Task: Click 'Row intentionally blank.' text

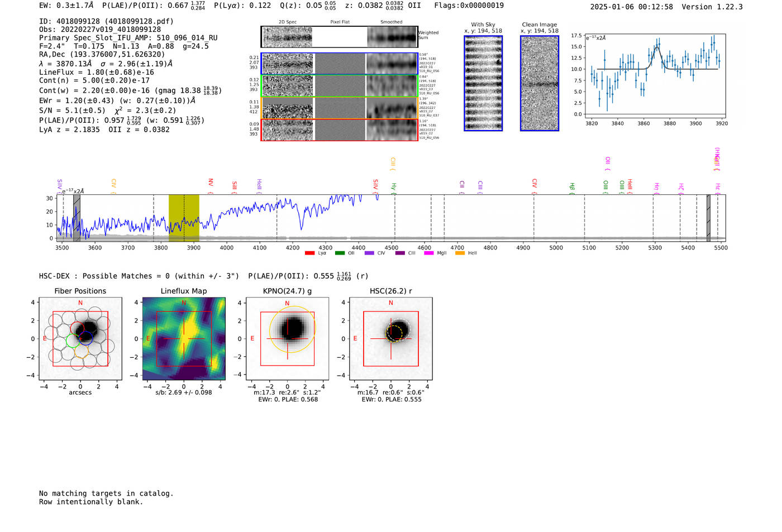Action: click(91, 502)
